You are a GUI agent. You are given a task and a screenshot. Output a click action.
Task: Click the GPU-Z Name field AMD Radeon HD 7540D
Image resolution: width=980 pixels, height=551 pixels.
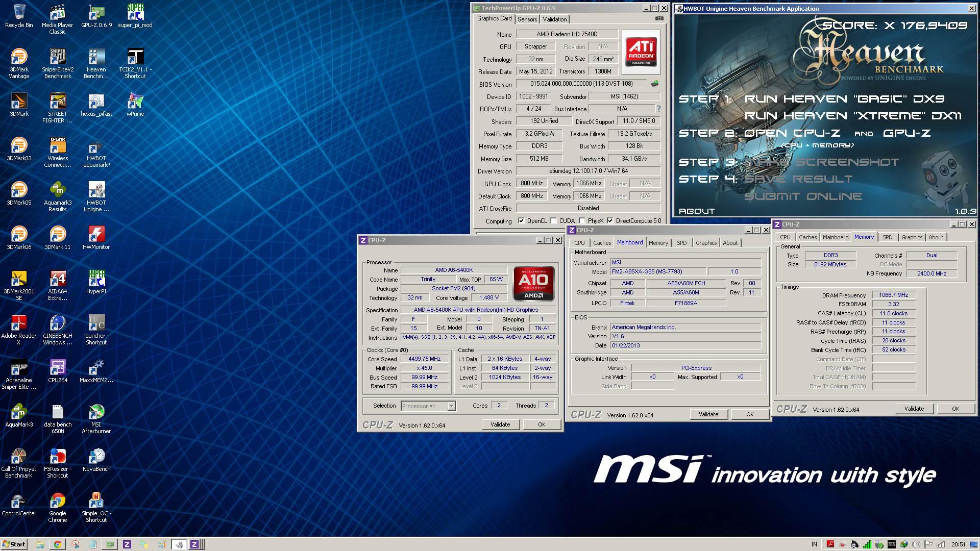(567, 34)
